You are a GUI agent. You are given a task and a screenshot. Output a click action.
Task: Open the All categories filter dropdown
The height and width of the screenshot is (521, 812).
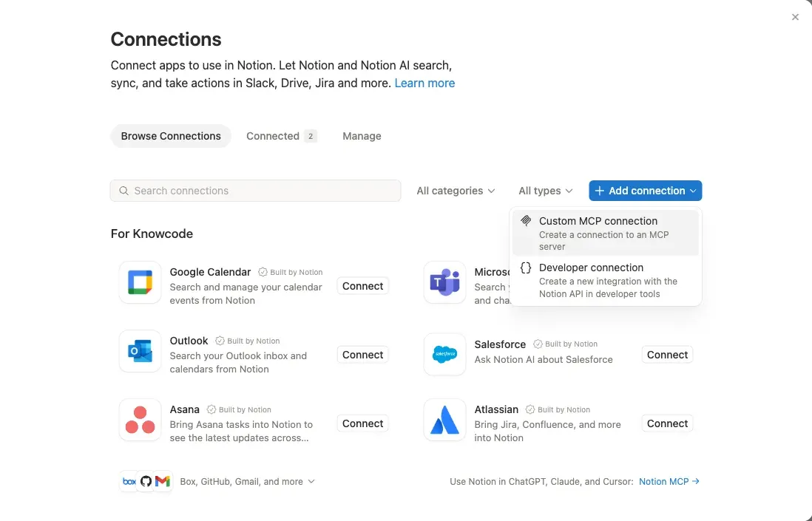click(456, 191)
